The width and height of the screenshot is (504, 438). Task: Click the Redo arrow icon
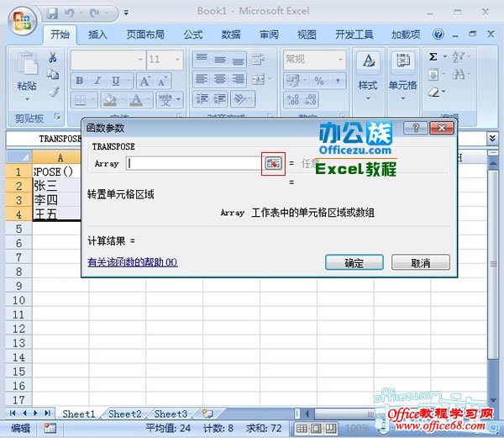click(95, 13)
